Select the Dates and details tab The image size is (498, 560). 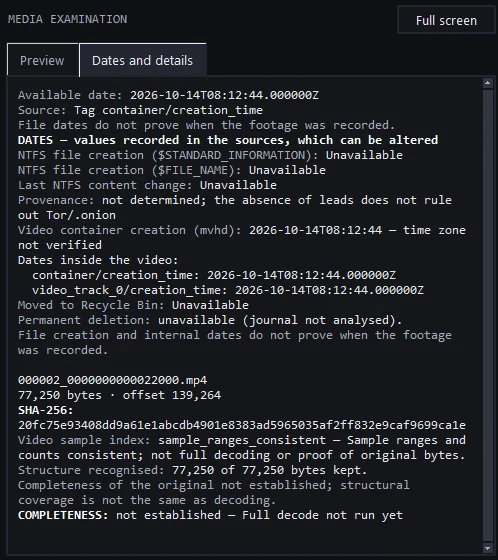click(143, 60)
